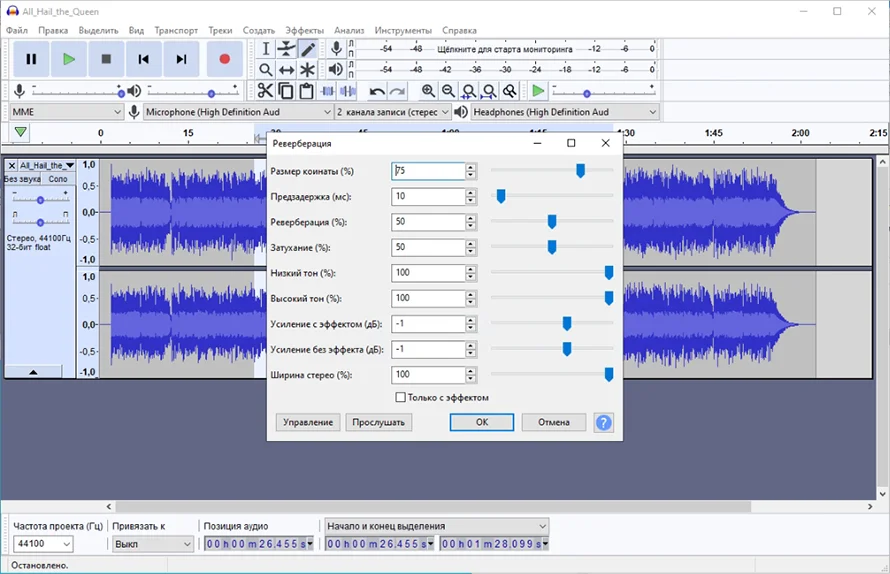
Task: Click the Stop playback button
Action: click(106, 59)
